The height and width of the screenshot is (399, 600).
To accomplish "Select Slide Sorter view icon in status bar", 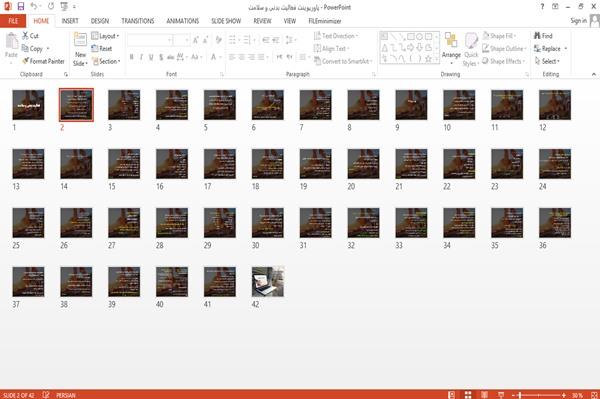I will [x=468, y=395].
